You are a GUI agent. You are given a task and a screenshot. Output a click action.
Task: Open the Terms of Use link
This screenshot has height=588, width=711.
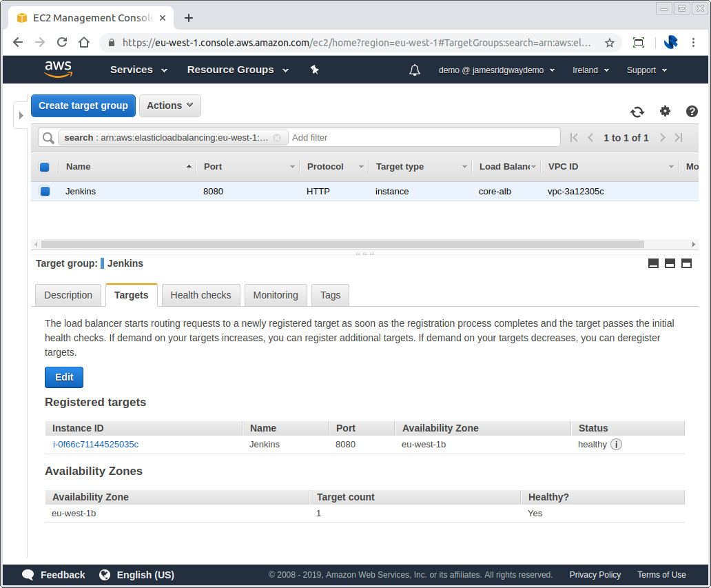661,575
